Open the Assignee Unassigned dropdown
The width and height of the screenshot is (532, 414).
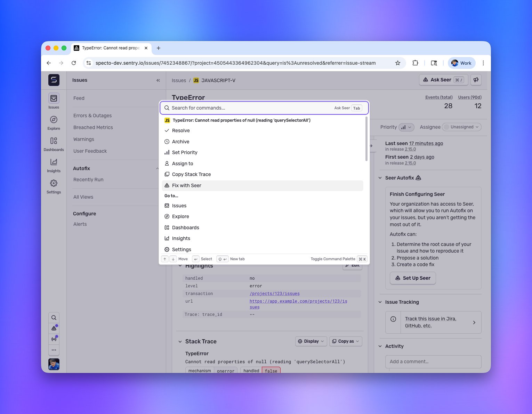462,127
